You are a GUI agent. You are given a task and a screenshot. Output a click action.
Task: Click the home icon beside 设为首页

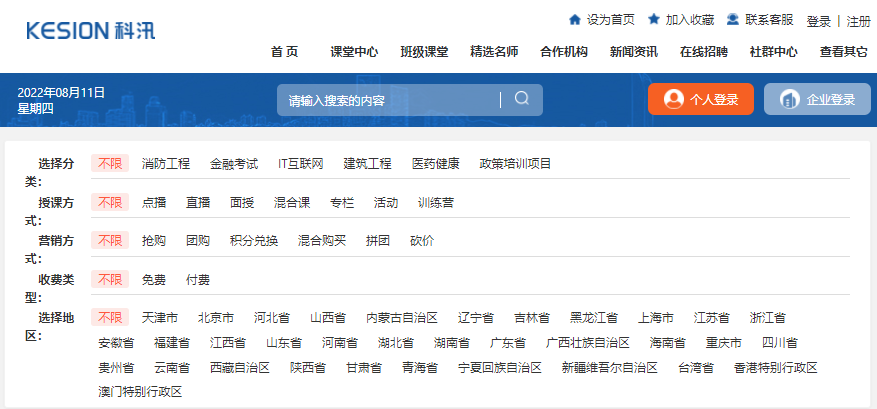coord(574,19)
